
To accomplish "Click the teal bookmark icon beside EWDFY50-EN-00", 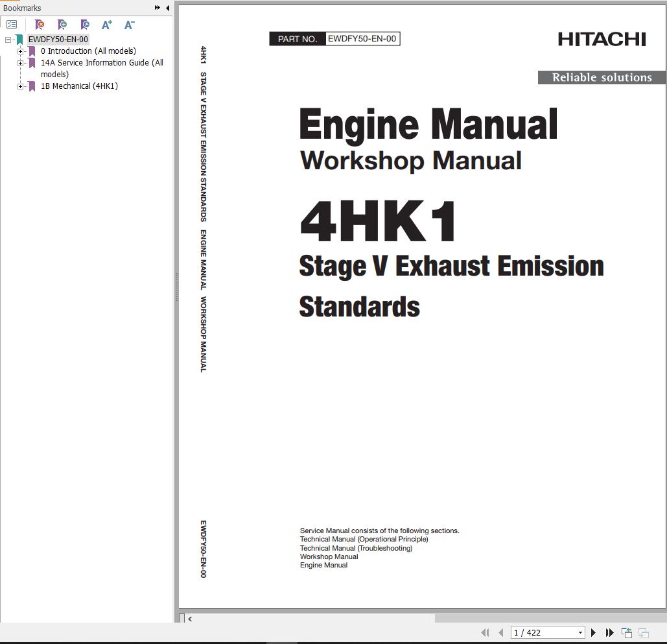I will tap(19, 40).
